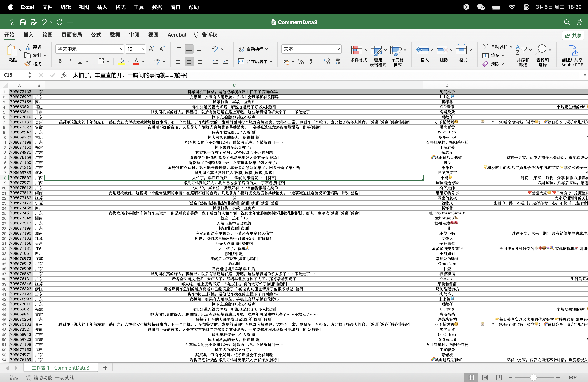588x382 pixels.
Task: Open the more toolbar options ellipsis
Action: [x=70, y=22]
